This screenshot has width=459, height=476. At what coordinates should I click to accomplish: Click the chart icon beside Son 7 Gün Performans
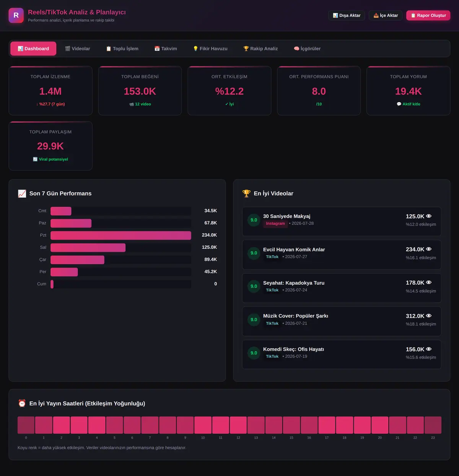pos(22,193)
